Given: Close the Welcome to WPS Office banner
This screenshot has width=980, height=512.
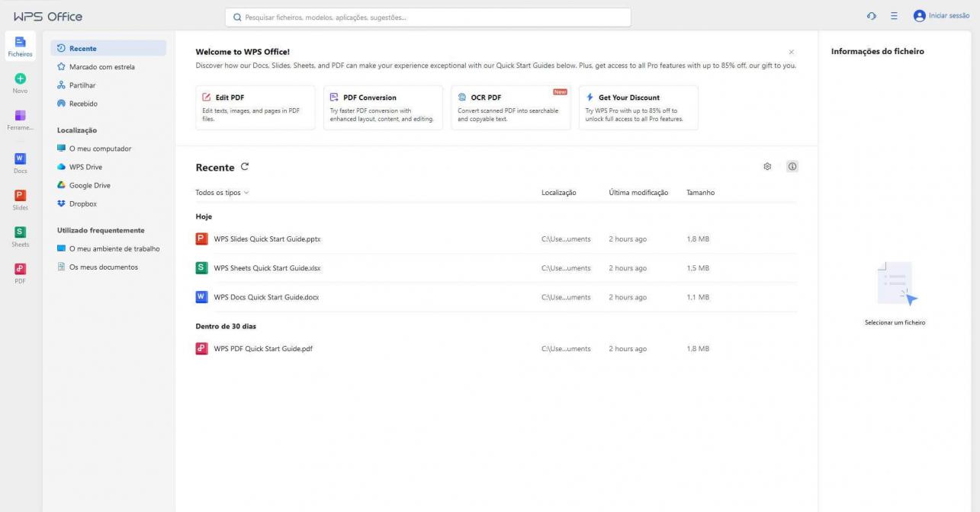Looking at the screenshot, I should [x=791, y=52].
